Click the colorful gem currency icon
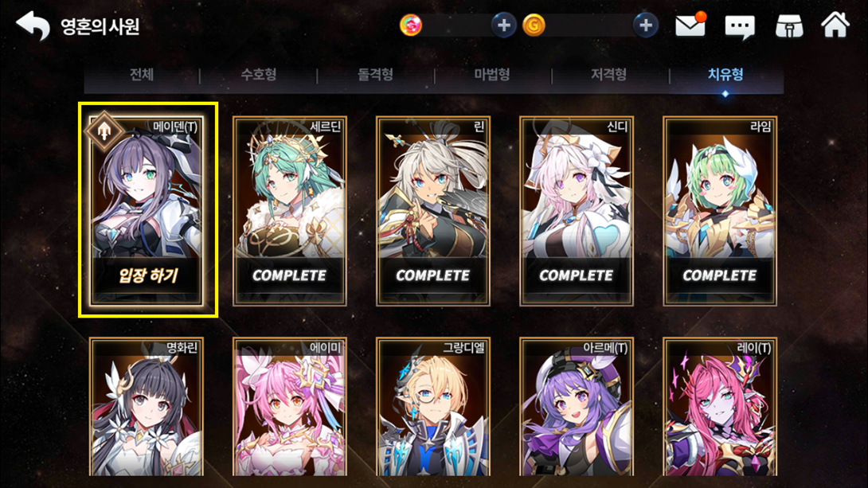 tap(411, 25)
